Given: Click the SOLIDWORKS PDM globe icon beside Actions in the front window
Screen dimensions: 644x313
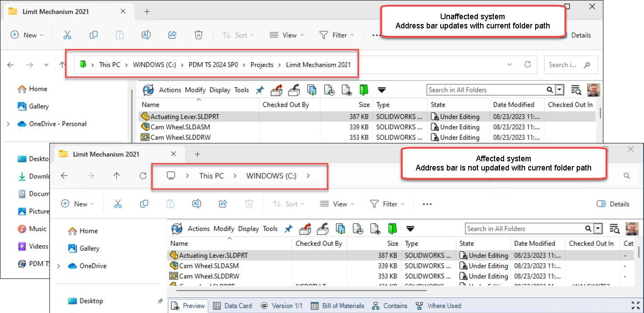Looking at the screenshot, I should (x=177, y=229).
